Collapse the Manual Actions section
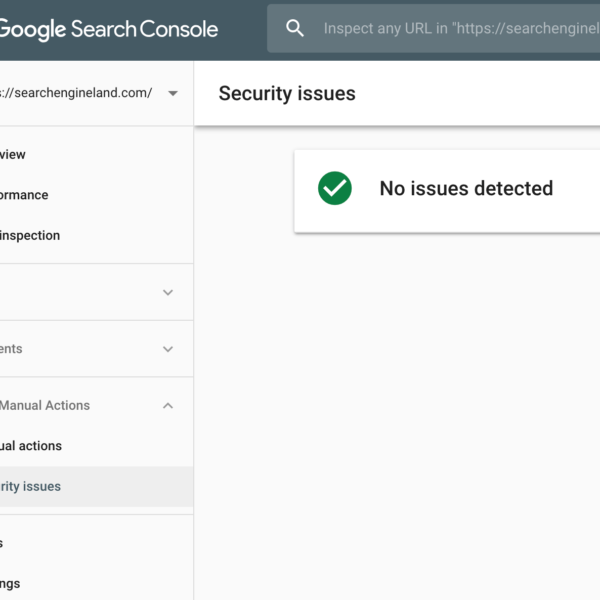 (x=168, y=406)
